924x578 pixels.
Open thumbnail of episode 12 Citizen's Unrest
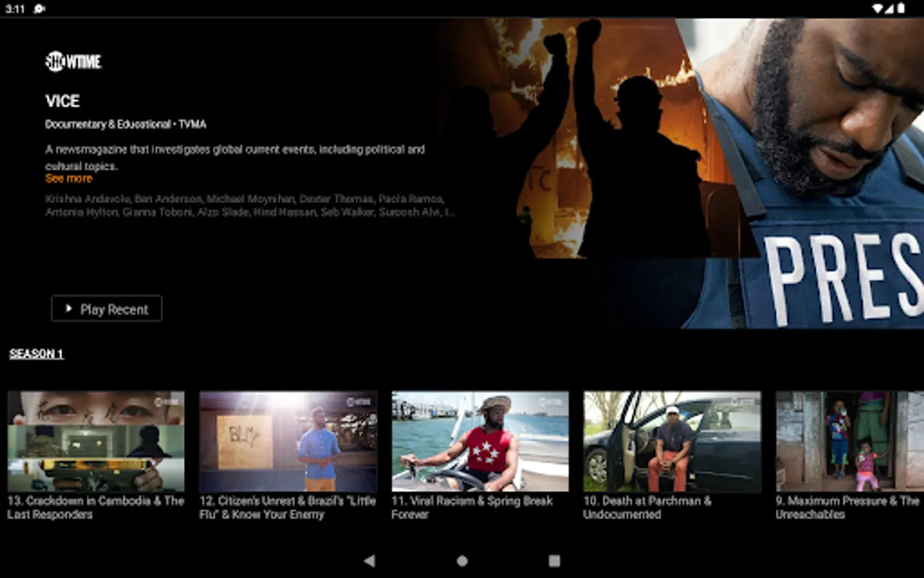pyautogui.click(x=288, y=441)
